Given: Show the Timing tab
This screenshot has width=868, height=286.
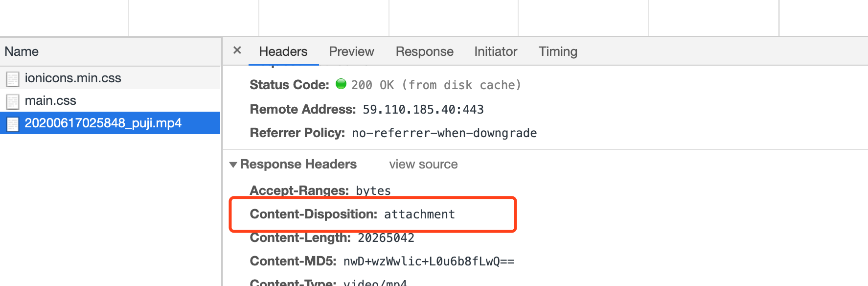Looking at the screenshot, I should pos(558,51).
